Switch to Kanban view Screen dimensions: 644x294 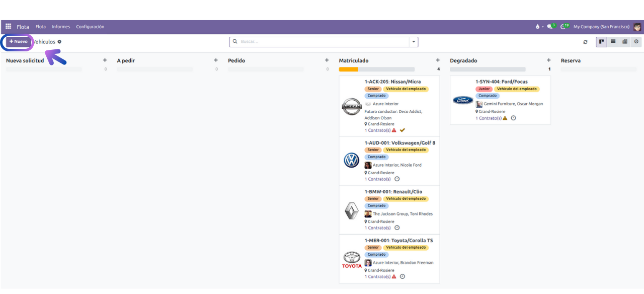[601, 42]
